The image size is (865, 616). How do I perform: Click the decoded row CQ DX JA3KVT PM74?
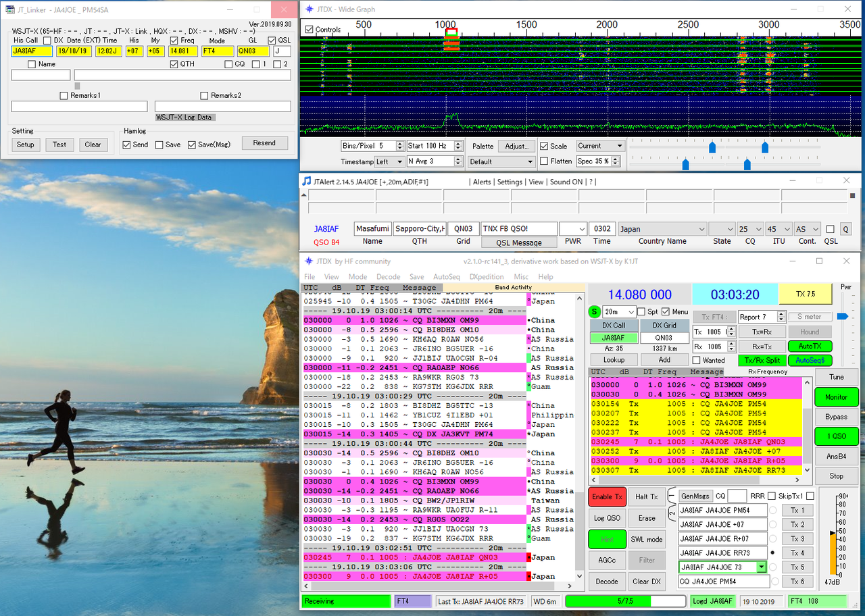[x=414, y=434]
